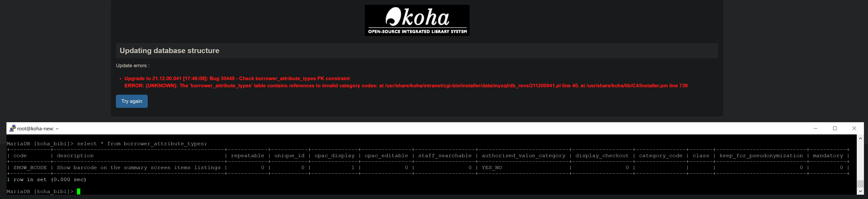Viewport: 868px width, 199px height.
Task: Click the Updating database structure heading
Action: pyautogui.click(x=169, y=51)
